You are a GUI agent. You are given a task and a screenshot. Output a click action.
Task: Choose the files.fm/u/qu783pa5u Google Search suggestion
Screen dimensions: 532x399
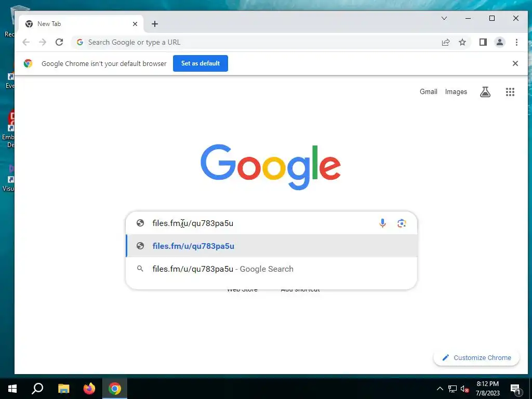click(271, 269)
